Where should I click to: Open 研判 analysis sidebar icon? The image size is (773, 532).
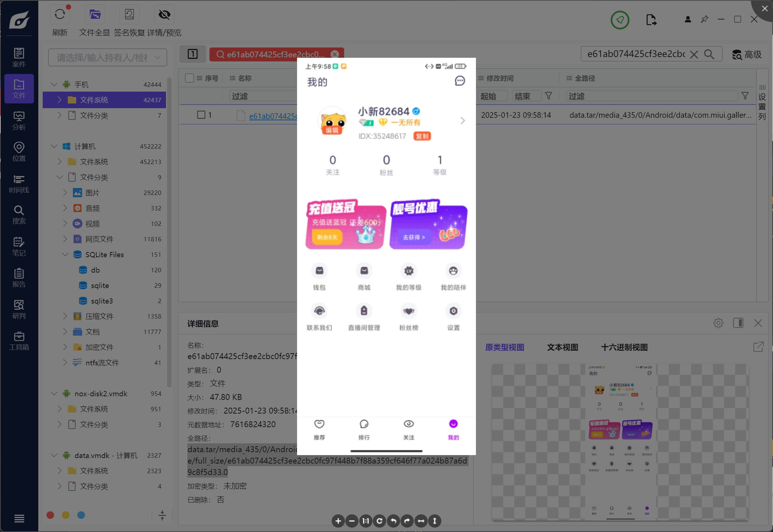tap(19, 309)
